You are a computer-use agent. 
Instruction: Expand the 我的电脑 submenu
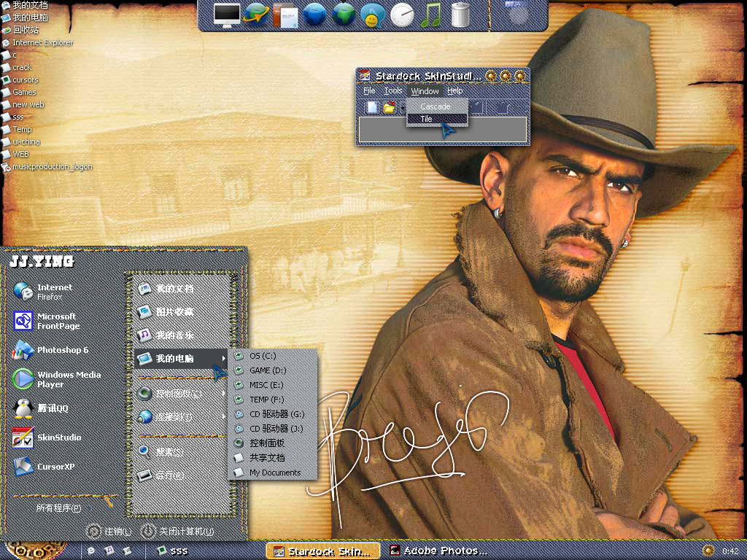click(x=175, y=359)
